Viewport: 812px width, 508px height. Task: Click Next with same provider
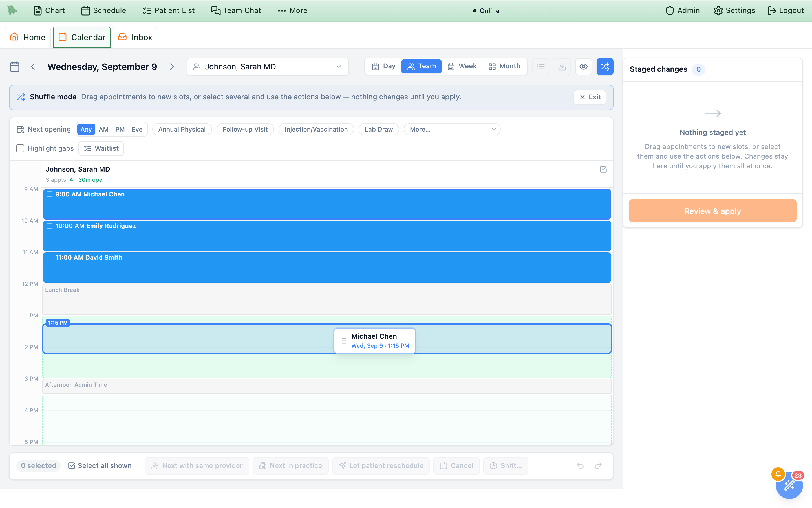(x=197, y=466)
